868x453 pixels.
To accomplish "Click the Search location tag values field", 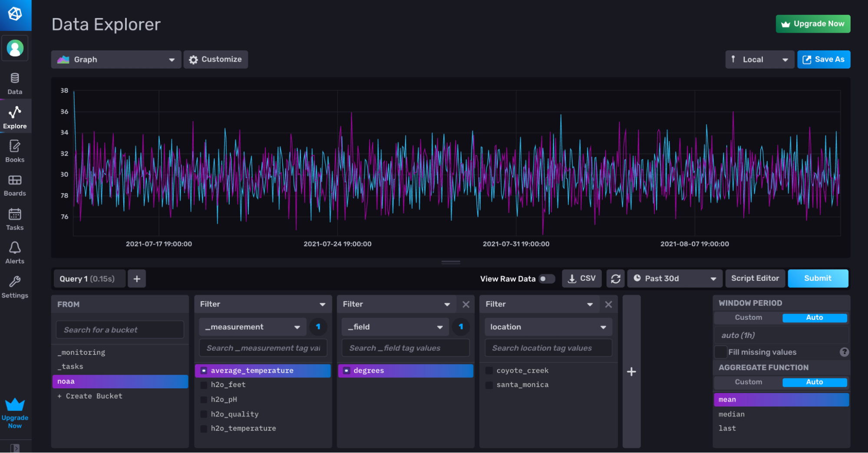I will 548,348.
